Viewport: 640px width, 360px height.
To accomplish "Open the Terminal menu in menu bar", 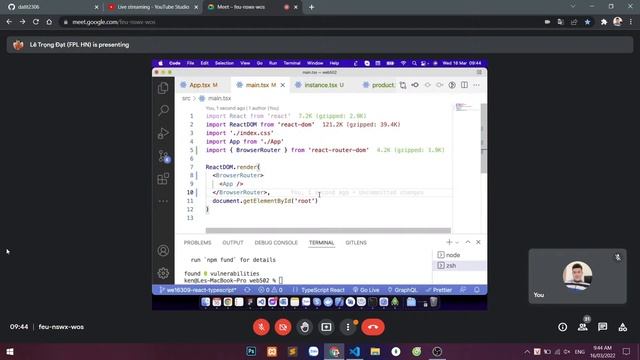I will pyautogui.click(x=292, y=63).
